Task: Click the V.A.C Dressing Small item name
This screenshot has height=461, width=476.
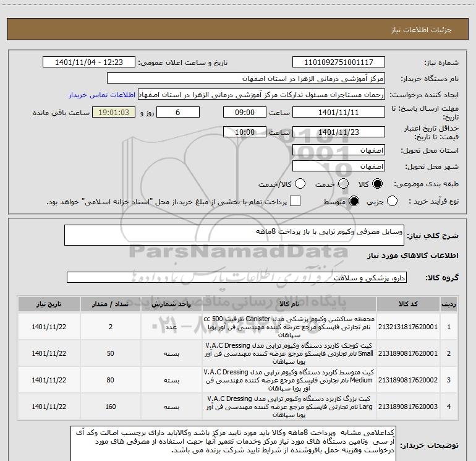Action: tap(289, 353)
